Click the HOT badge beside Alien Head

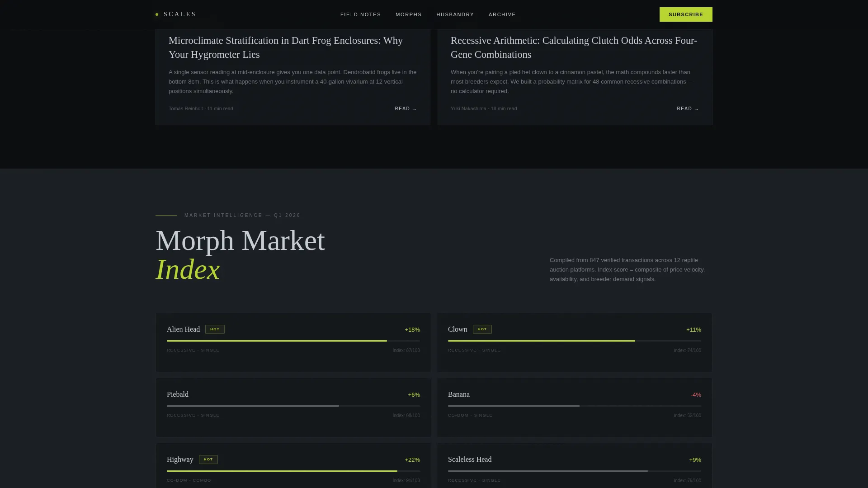(215, 329)
